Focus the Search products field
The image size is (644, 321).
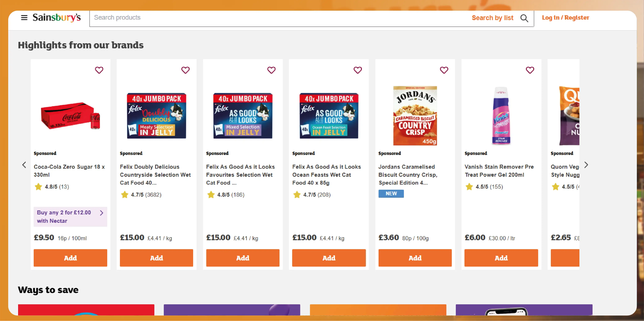(x=275, y=18)
